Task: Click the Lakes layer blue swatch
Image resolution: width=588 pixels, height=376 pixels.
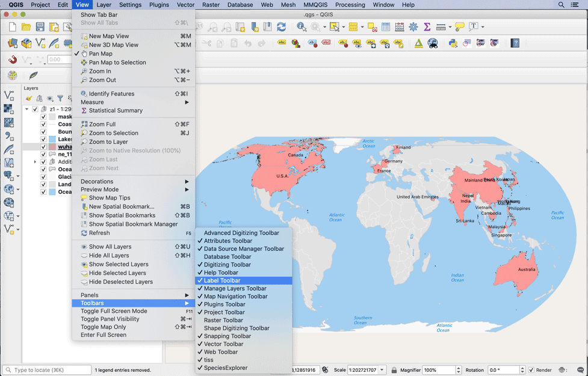Action: point(52,139)
